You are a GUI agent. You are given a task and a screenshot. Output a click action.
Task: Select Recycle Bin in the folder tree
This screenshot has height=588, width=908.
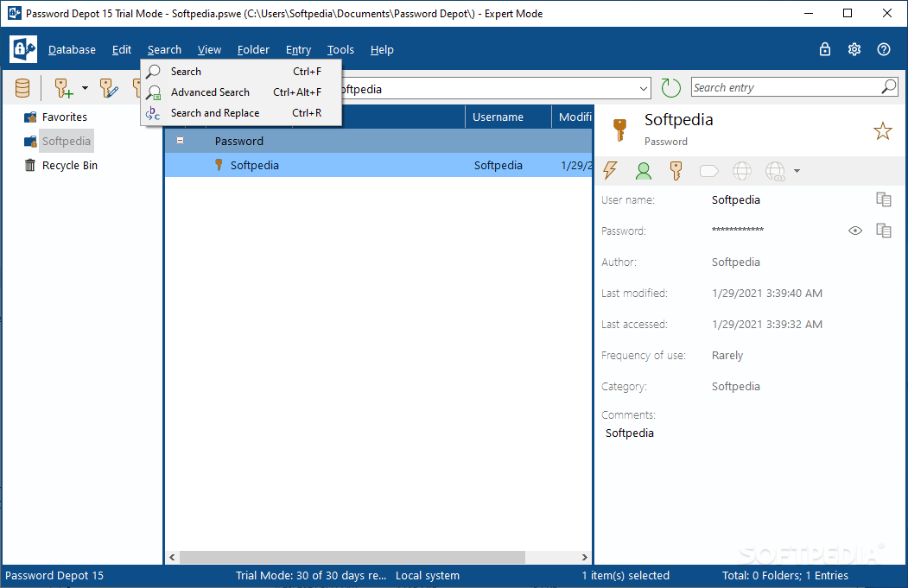pyautogui.click(x=69, y=166)
